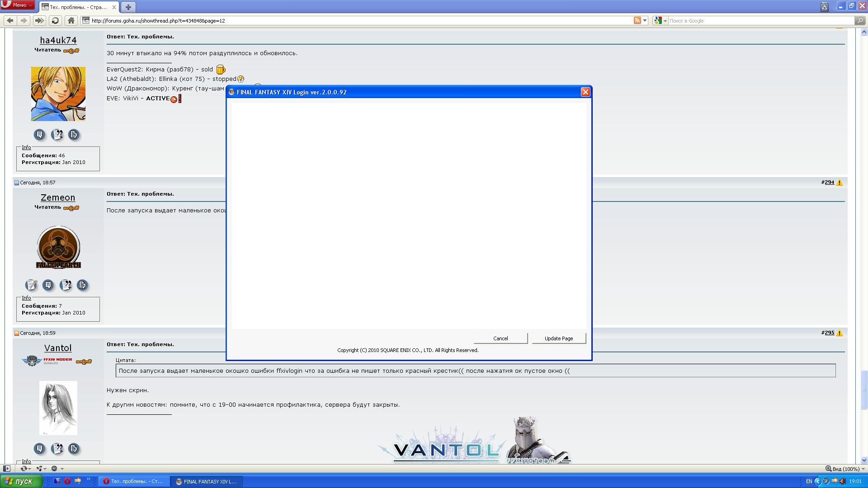Switch to FINAL FANTASY XIV Login taskbar item
This screenshot has width=868, height=488.
click(x=207, y=481)
